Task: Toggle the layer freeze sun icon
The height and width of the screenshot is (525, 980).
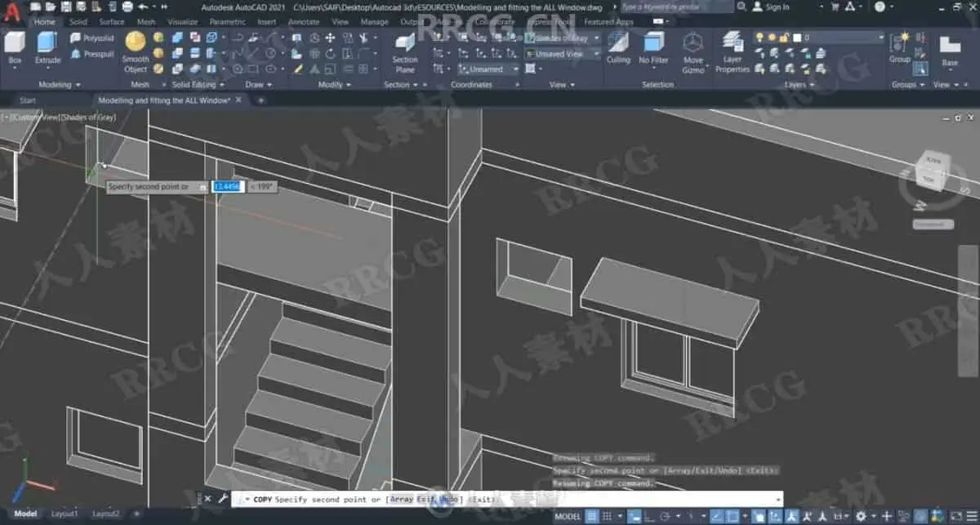Action: click(770, 38)
